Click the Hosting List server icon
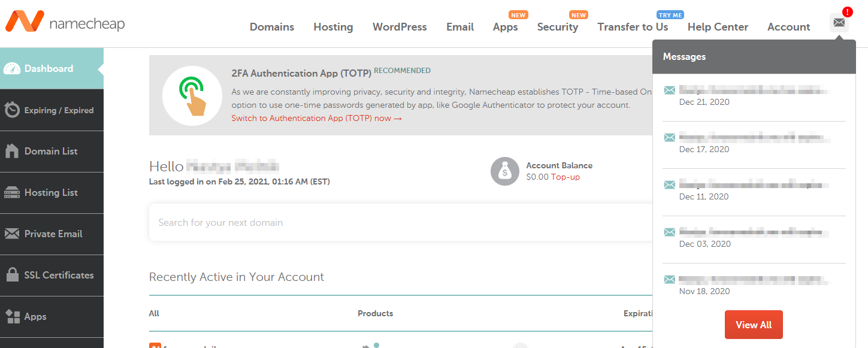Viewport: 868px width, 348px height. (12, 193)
